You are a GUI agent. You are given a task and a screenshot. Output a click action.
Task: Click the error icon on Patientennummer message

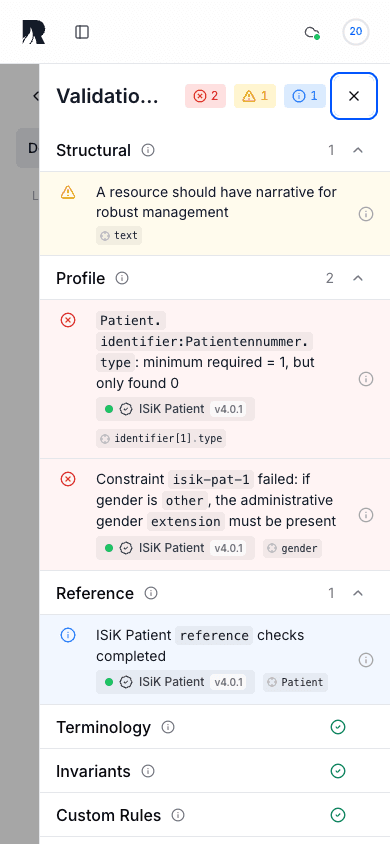click(x=68, y=320)
